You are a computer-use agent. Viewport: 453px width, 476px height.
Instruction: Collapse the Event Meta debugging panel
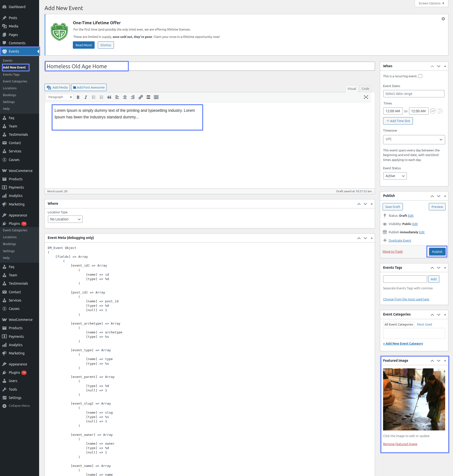pyautogui.click(x=372, y=238)
